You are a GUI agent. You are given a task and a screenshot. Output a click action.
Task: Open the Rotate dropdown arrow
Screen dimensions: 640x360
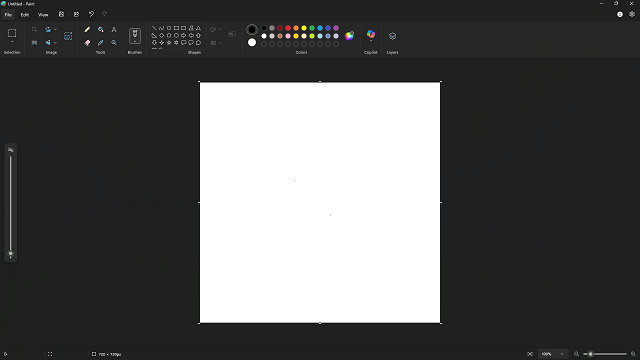coord(55,29)
